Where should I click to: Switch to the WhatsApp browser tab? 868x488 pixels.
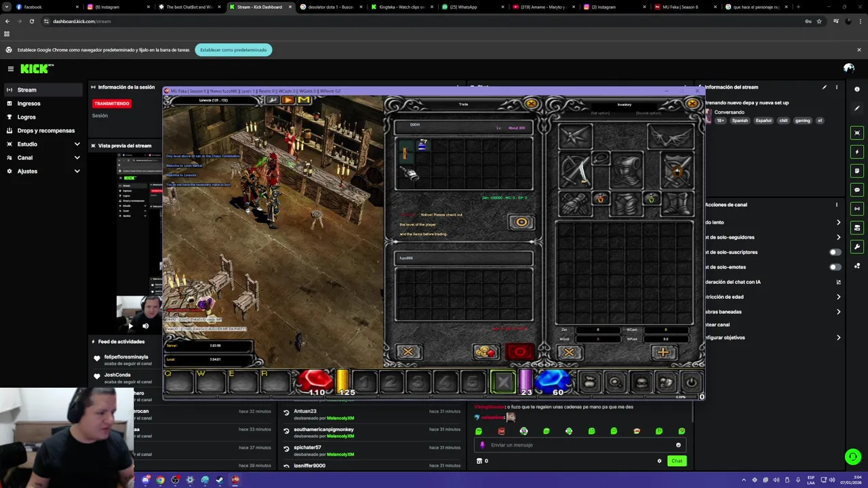[x=470, y=7]
